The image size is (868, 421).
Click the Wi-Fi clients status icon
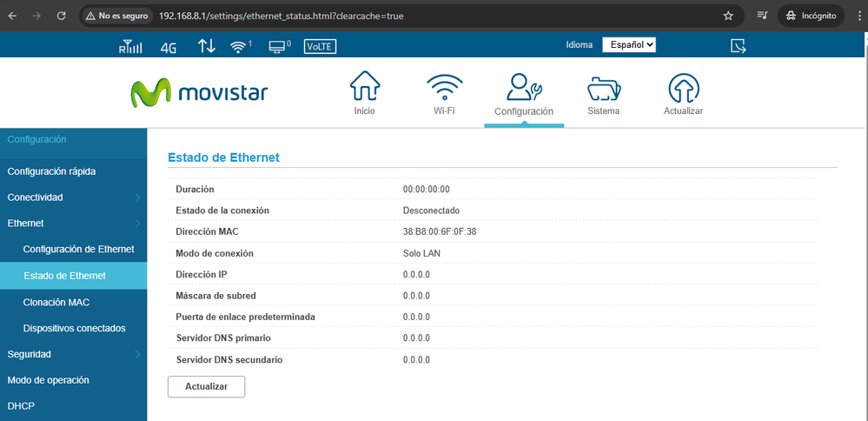pos(240,47)
